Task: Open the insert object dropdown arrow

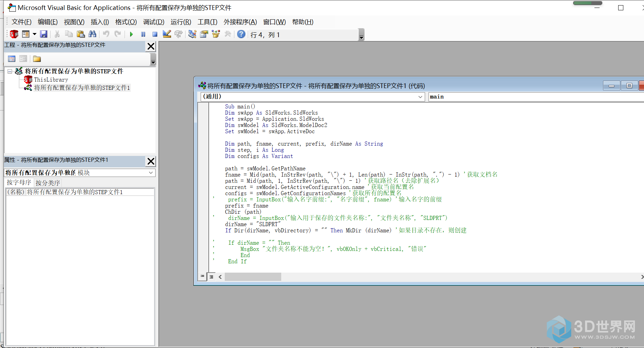Action: click(34, 34)
